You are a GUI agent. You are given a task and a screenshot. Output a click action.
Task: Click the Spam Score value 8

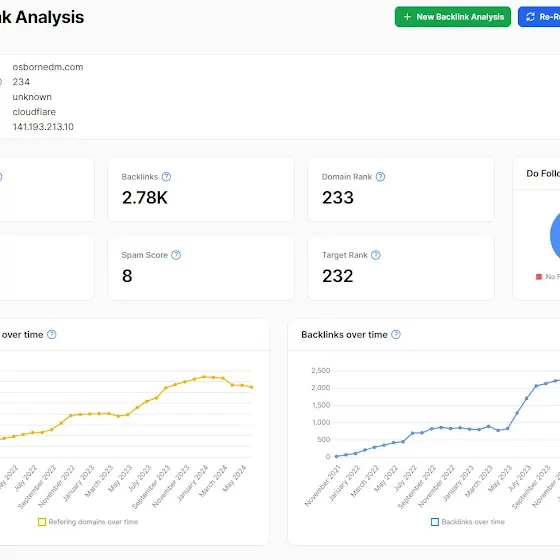(x=127, y=276)
